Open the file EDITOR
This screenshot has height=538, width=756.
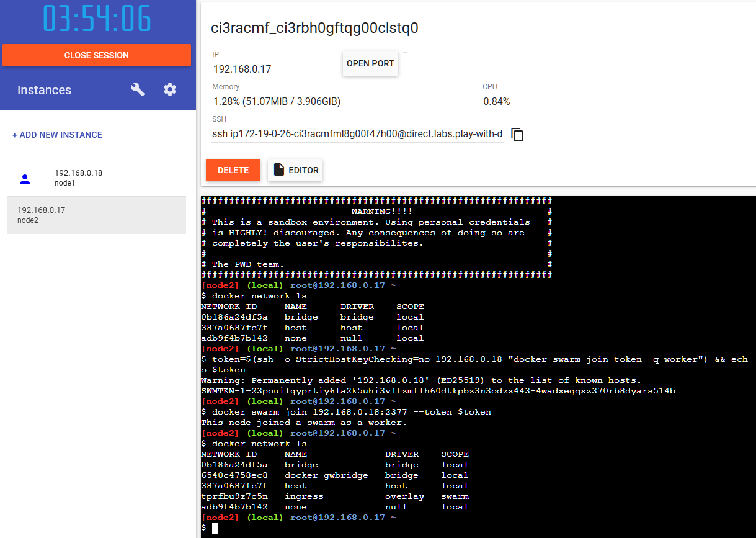(x=295, y=170)
